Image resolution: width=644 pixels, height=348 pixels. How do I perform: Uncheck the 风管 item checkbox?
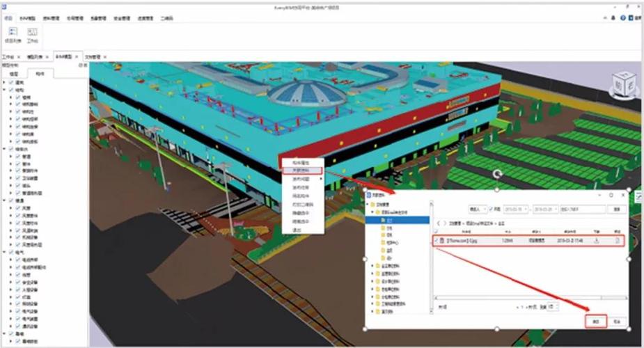tap(18, 208)
